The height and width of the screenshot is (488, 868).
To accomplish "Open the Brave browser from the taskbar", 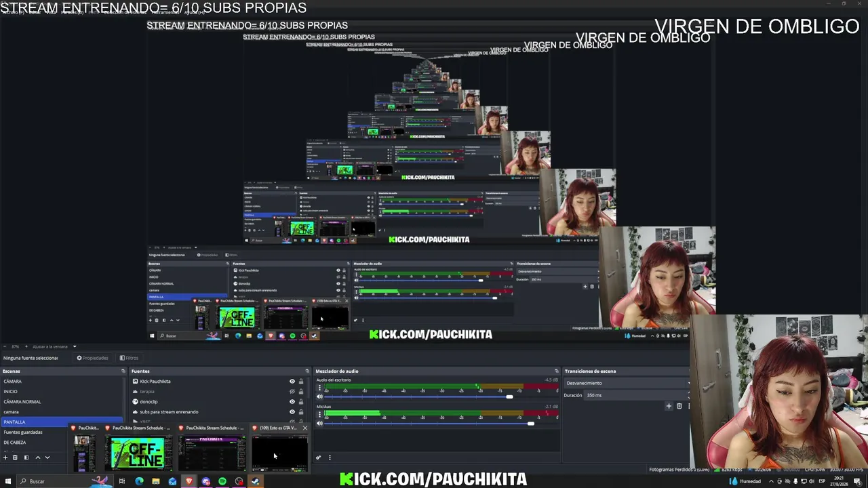I will point(189,481).
